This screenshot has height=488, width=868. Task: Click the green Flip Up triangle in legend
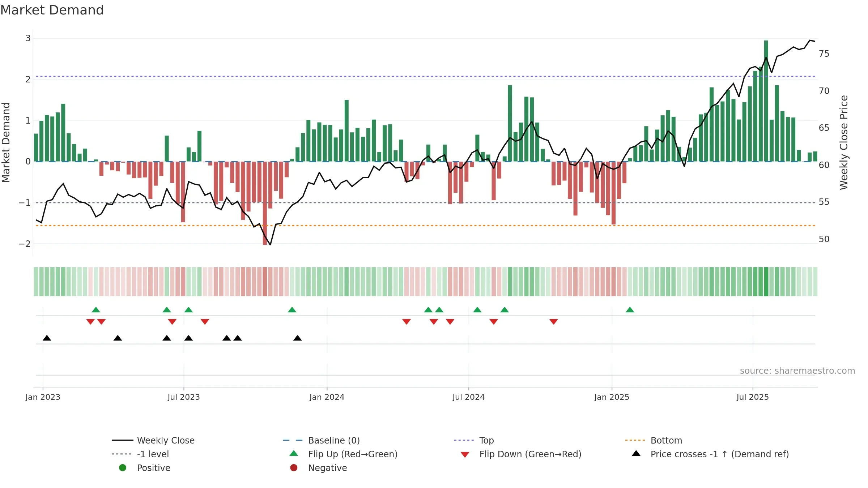[x=294, y=453]
